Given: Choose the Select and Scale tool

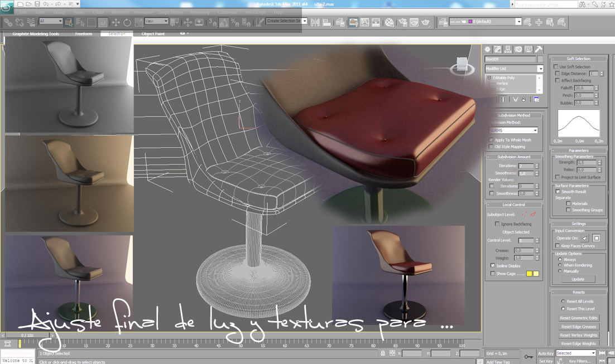Looking at the screenshot, I should [x=138, y=22].
